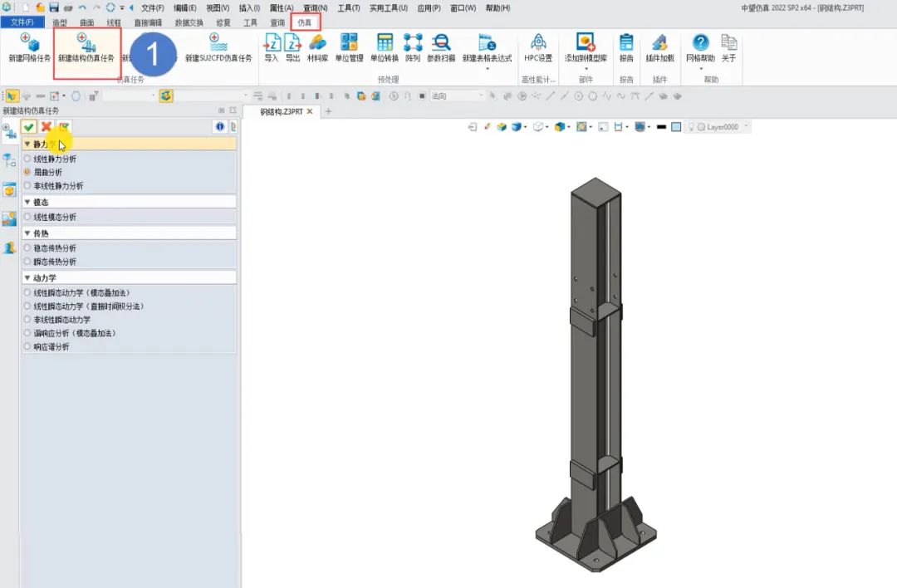Cancel task with red X button
Screen dimensions: 897x588
[x=47, y=127]
